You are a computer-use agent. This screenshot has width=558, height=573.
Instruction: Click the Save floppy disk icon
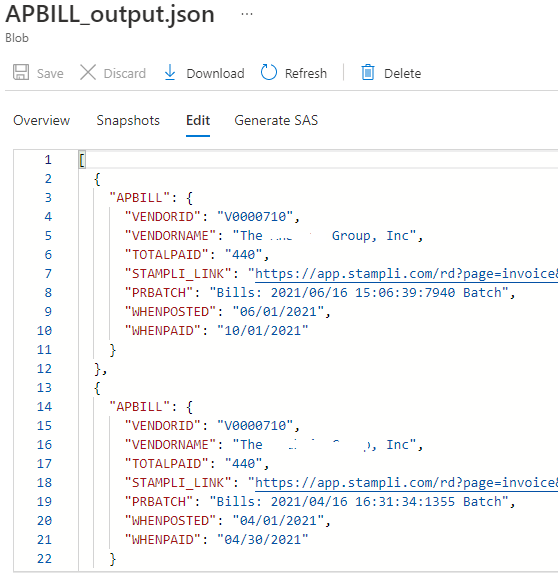[21, 72]
